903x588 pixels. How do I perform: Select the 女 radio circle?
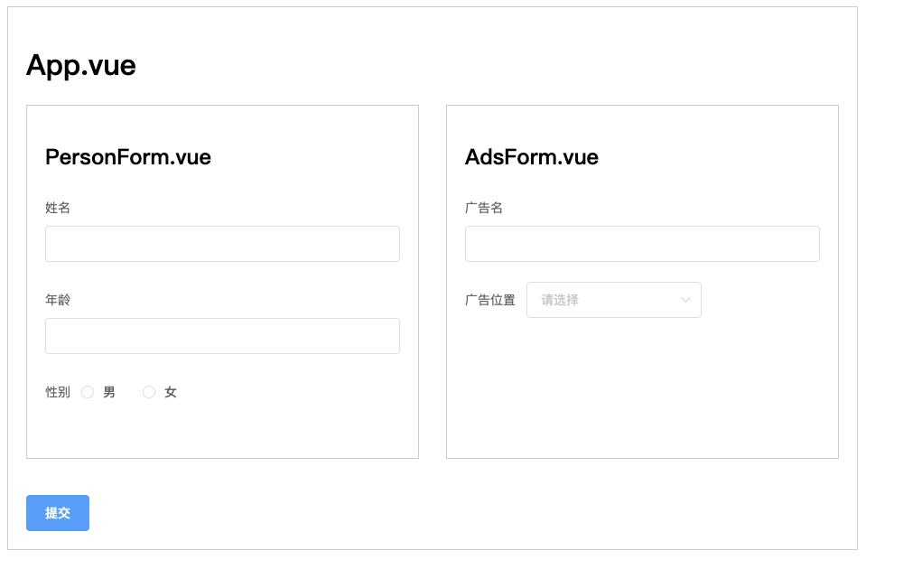click(x=149, y=392)
